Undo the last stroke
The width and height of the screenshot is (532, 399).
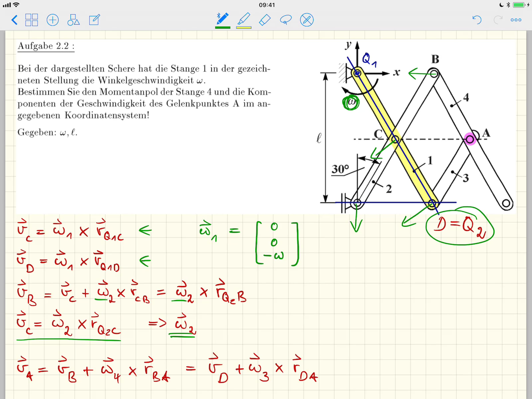[x=477, y=20]
